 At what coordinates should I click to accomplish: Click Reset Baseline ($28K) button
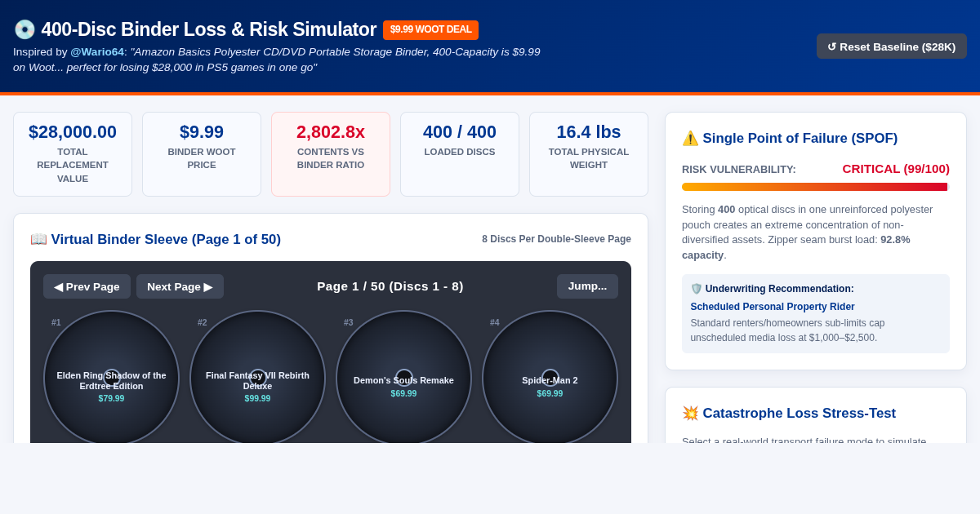[891, 47]
